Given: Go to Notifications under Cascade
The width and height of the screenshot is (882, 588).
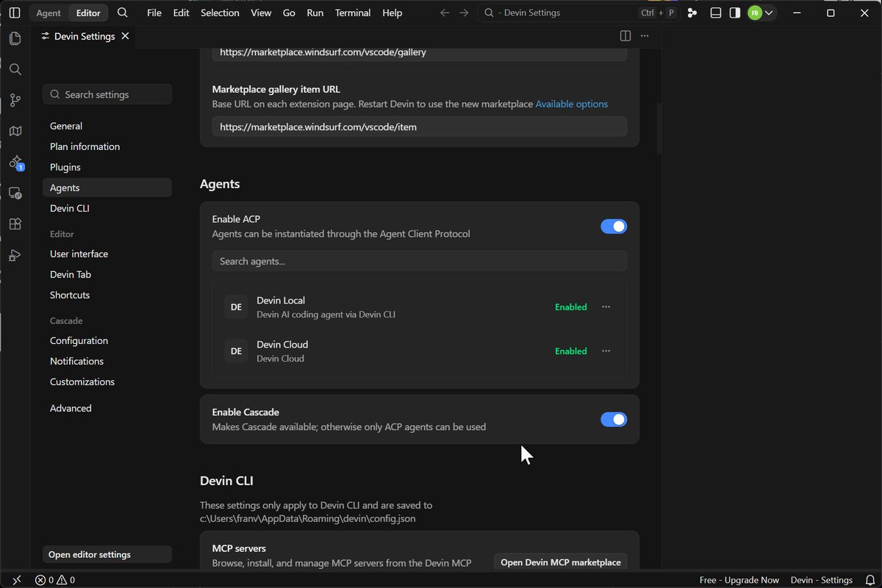Looking at the screenshot, I should click(x=107, y=361).
